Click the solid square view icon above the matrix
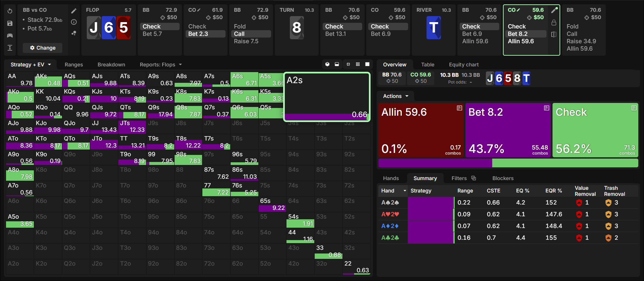644x281 pixels. [367, 64]
